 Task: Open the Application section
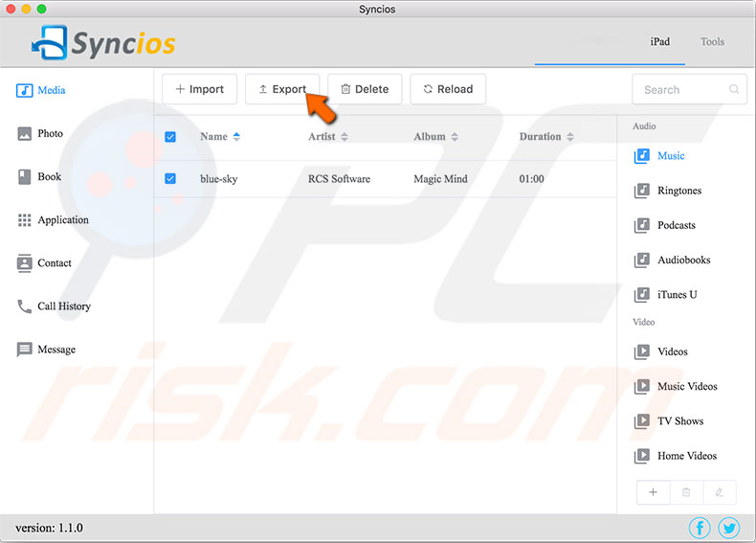pyautogui.click(x=53, y=220)
